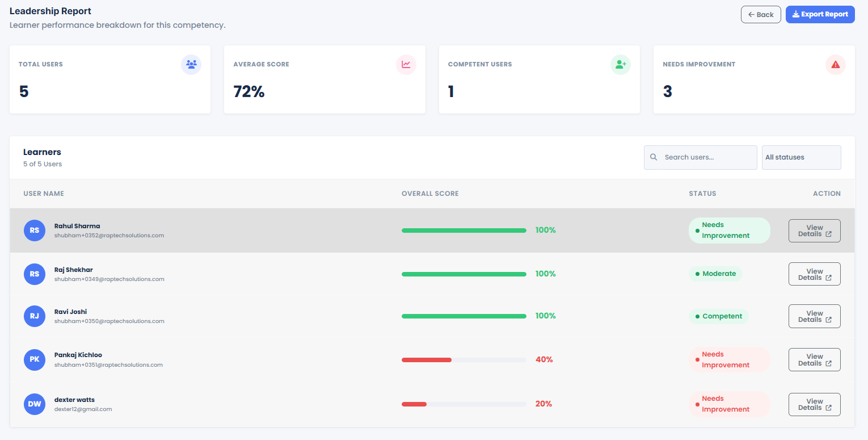Click email shubham+0351@raptechsolutions.com
The height and width of the screenshot is (440, 868).
pyautogui.click(x=108, y=365)
